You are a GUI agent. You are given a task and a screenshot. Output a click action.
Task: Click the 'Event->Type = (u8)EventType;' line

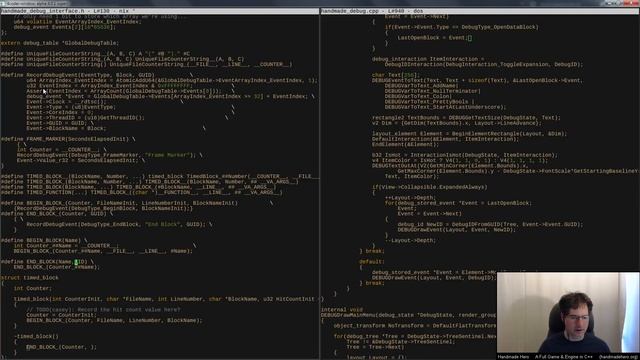coord(71,107)
